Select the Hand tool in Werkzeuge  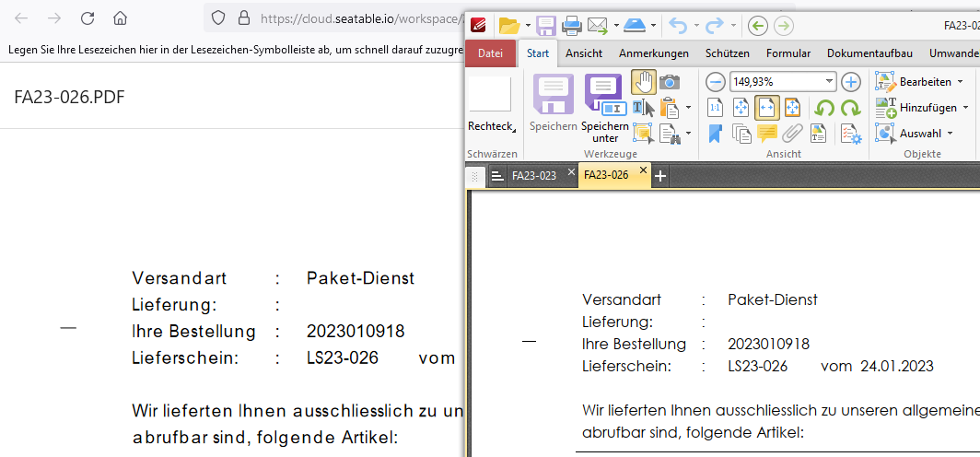pyautogui.click(x=643, y=83)
